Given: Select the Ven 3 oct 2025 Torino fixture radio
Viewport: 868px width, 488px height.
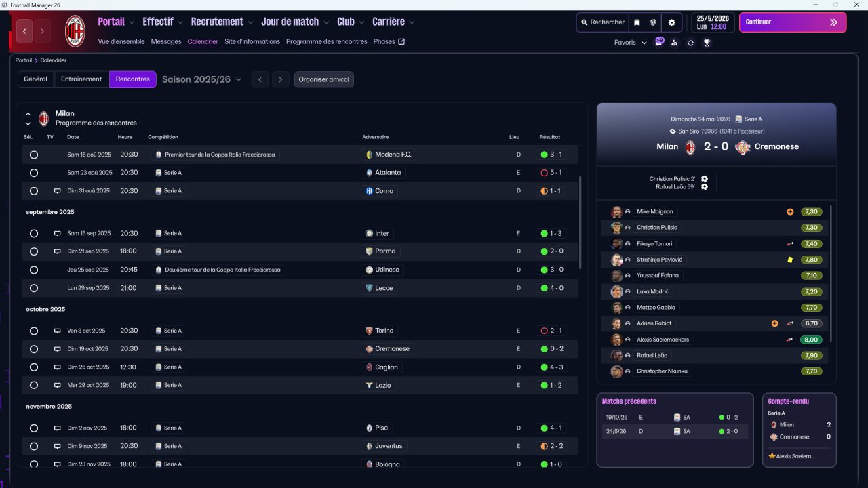Looking at the screenshot, I should [34, 331].
